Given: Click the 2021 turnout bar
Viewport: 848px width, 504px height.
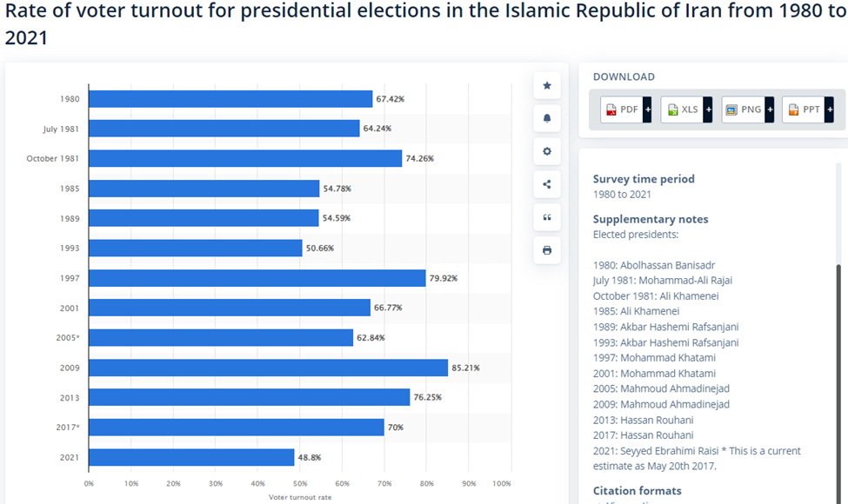Looking at the screenshot, I should coord(191,457).
